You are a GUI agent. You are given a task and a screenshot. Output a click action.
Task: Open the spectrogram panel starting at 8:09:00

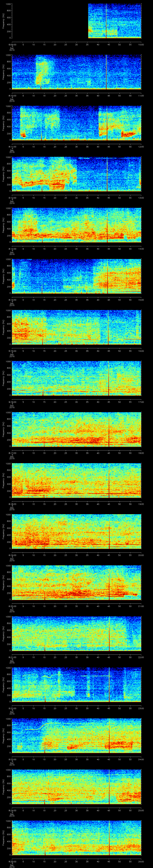pos(77,21)
